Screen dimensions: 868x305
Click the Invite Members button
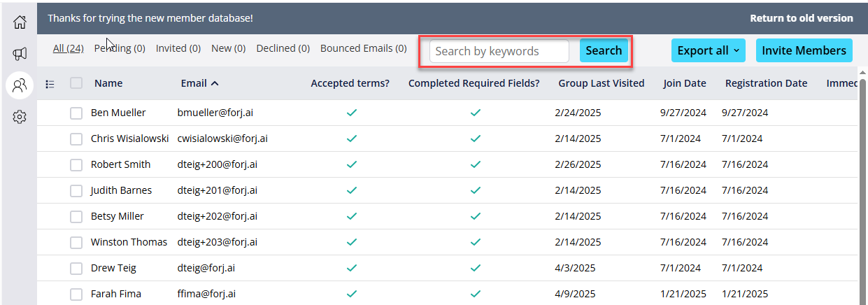804,50
